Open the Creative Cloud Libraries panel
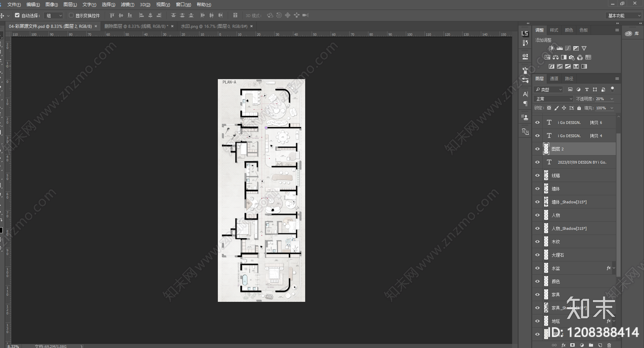The height and width of the screenshot is (348, 644). (x=632, y=33)
